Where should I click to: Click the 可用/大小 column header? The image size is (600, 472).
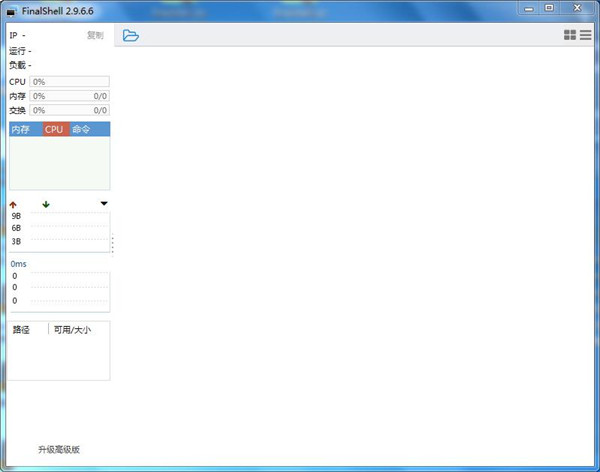click(72, 329)
